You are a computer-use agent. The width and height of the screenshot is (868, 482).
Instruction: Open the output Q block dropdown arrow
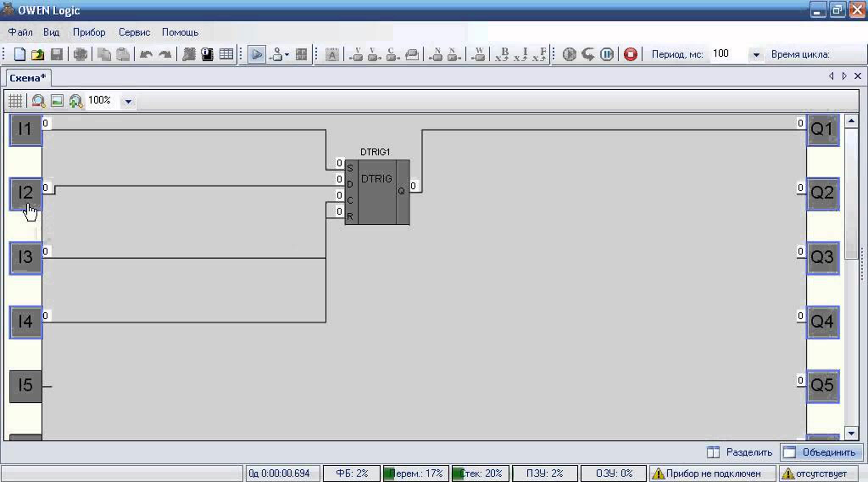pos(287,54)
